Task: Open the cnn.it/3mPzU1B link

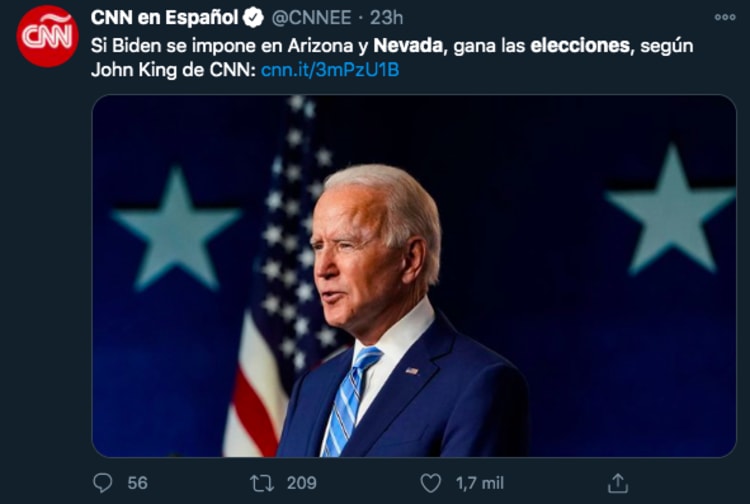Action: click(x=330, y=69)
